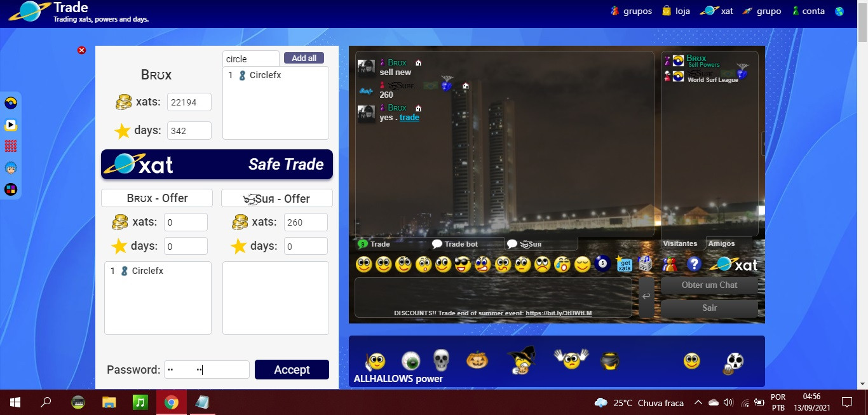Switch to the Amigos tab
Viewport: 868px width, 415px height.
coord(721,243)
